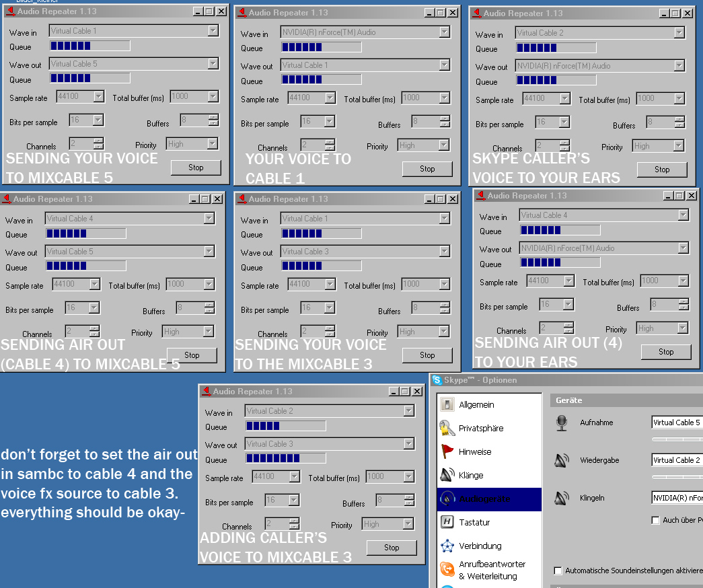Click title icon of Cable 1 to Cable 3 repeater
Image resolution: width=703 pixels, height=588 pixels.
point(242,198)
